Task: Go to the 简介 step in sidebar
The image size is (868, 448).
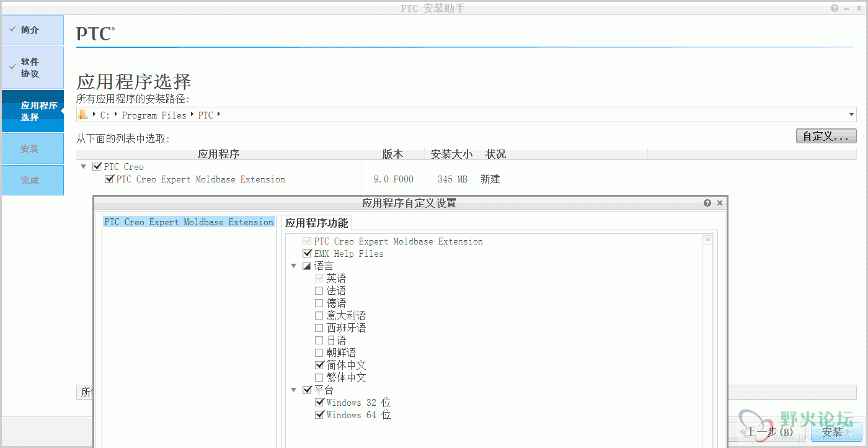Action: pyautogui.click(x=32, y=30)
